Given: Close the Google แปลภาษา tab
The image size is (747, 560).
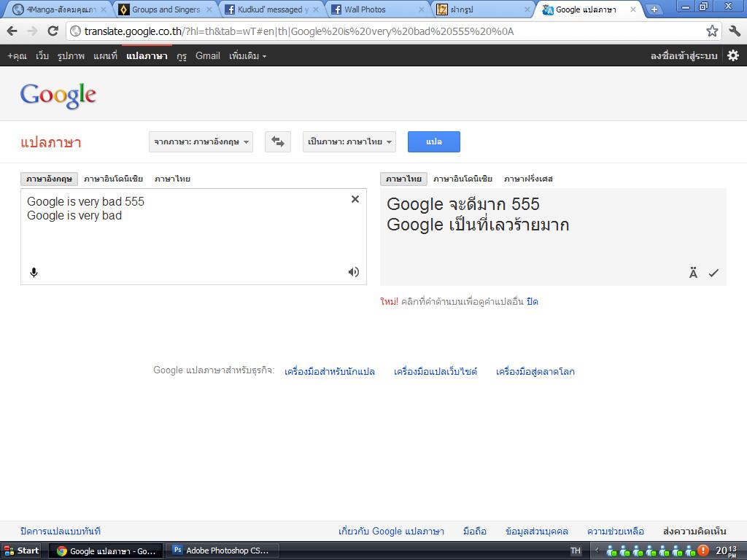Looking at the screenshot, I should click(633, 9).
